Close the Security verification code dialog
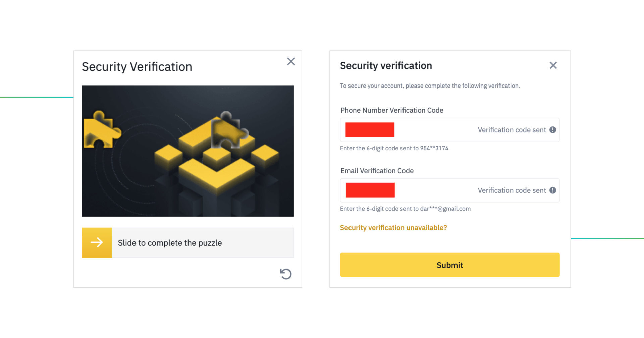 pos(553,65)
